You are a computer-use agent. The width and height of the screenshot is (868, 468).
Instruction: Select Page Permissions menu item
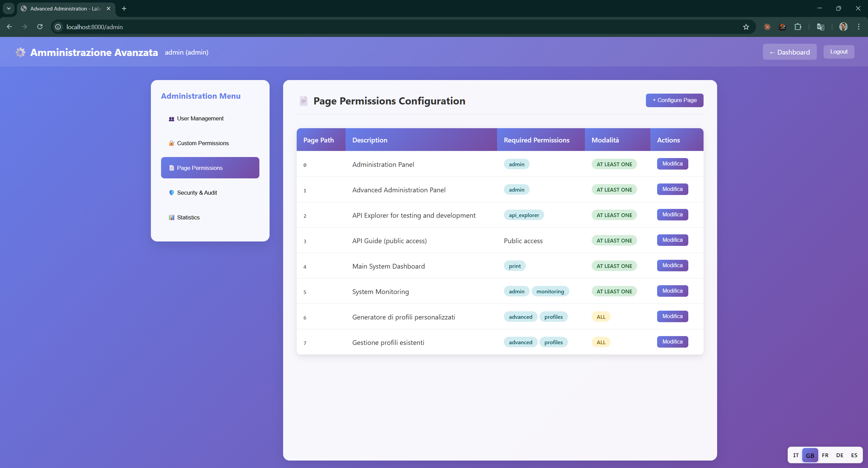210,168
